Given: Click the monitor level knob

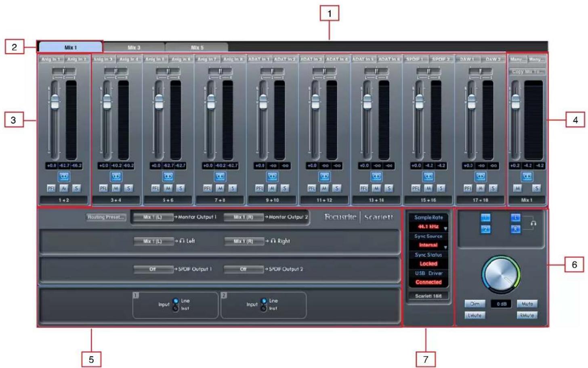Looking at the screenshot, I should 501,275.
